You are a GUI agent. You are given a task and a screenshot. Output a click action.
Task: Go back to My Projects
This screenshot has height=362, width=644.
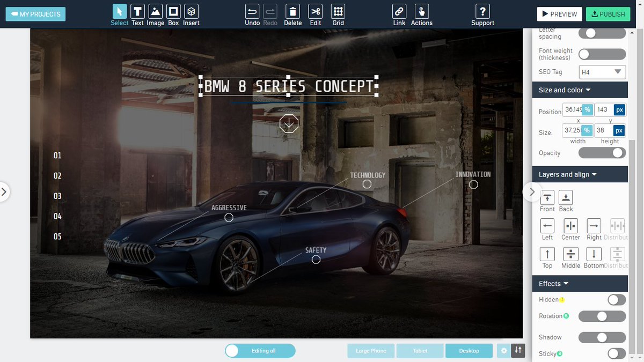(35, 14)
